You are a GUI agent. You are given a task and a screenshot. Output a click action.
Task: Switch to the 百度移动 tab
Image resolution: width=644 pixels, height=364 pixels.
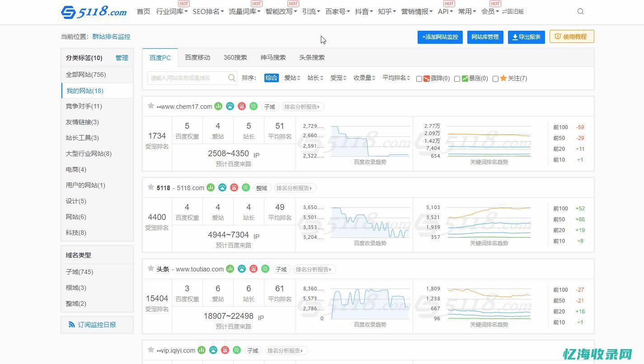coord(197,57)
